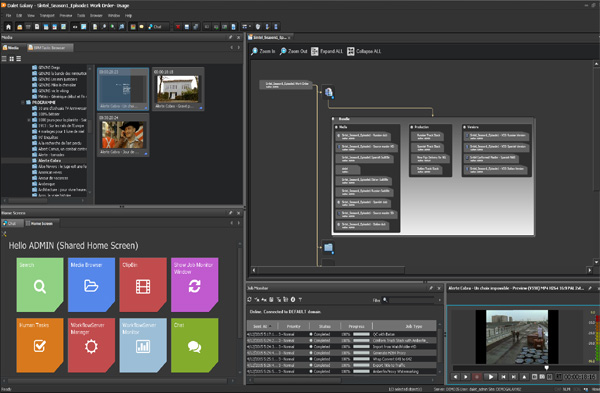This screenshot has width=600, height=393.
Task: Collapse the Bundle group in the workflow
Action: pyautogui.click(x=333, y=119)
